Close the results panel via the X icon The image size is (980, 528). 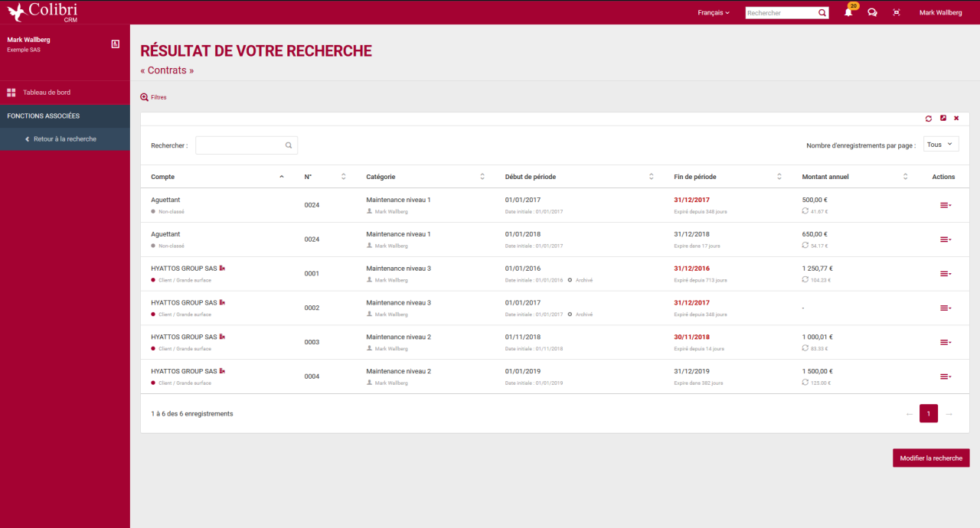pyautogui.click(x=956, y=119)
